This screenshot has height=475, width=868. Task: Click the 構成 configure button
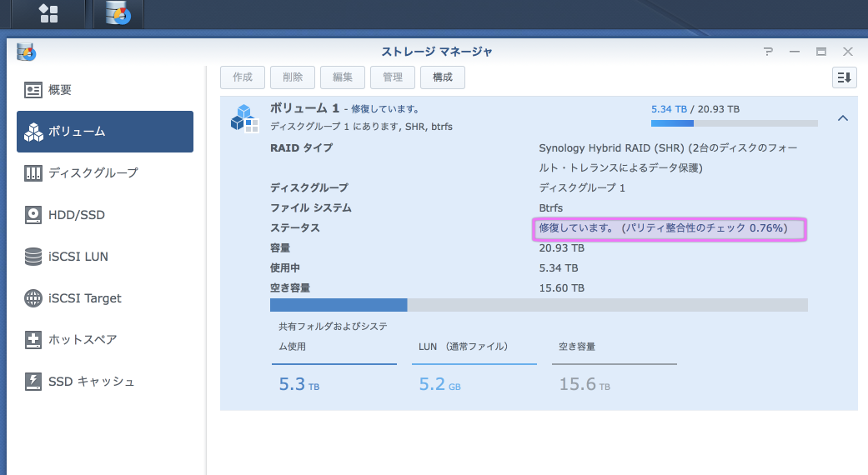[442, 77]
